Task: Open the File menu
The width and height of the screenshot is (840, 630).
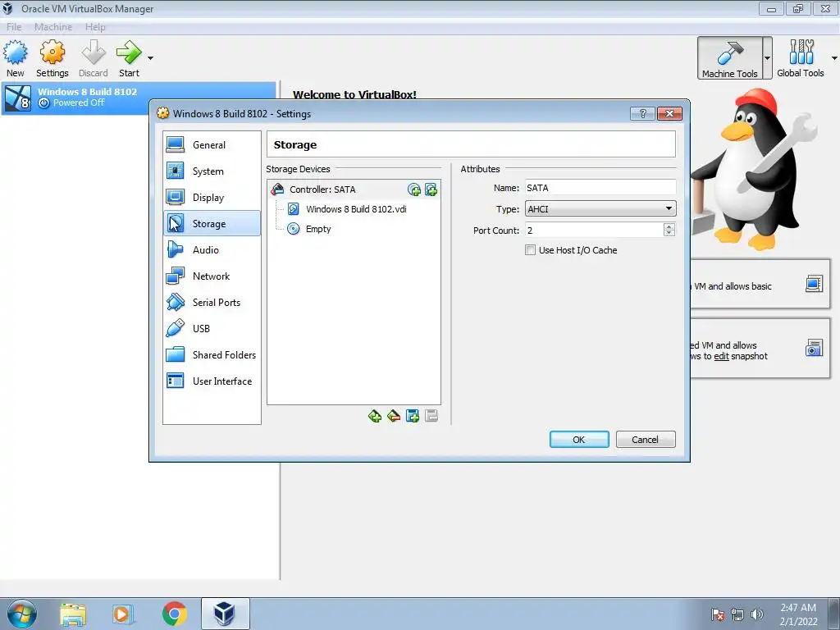Action: coord(14,27)
